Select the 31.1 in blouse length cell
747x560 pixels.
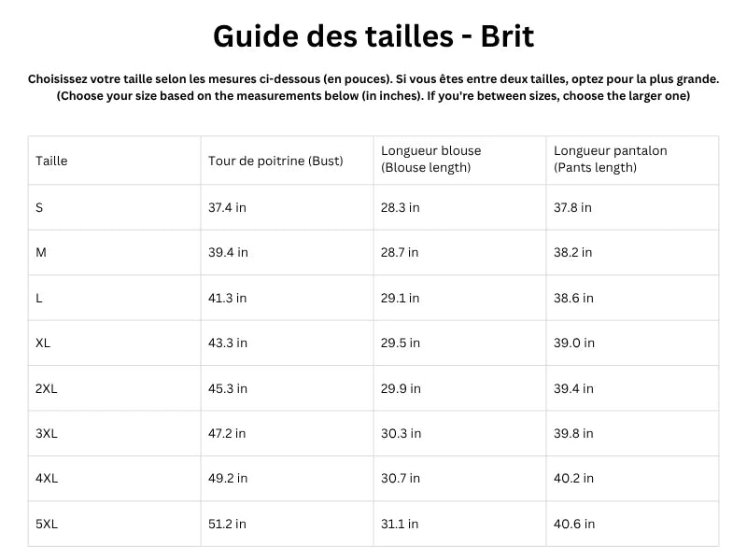point(400,524)
